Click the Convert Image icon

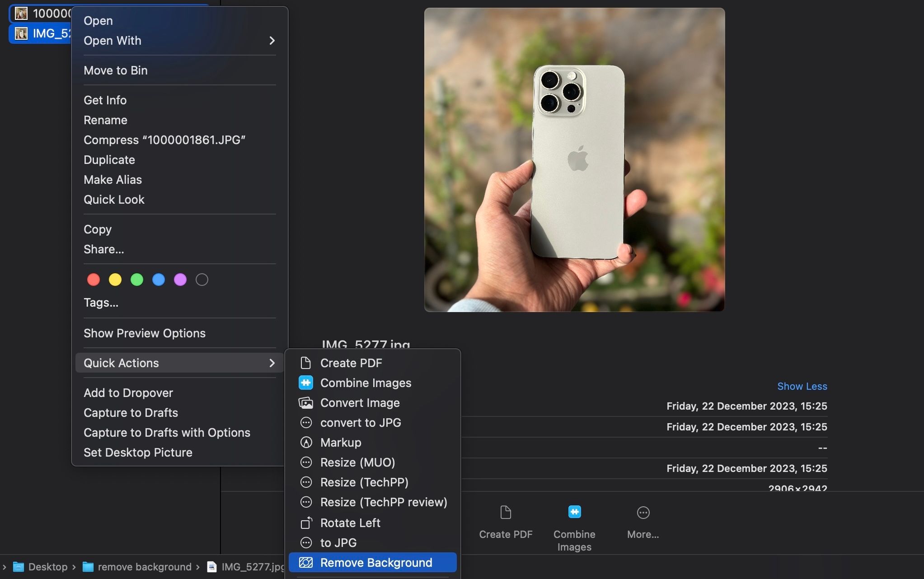(x=306, y=402)
